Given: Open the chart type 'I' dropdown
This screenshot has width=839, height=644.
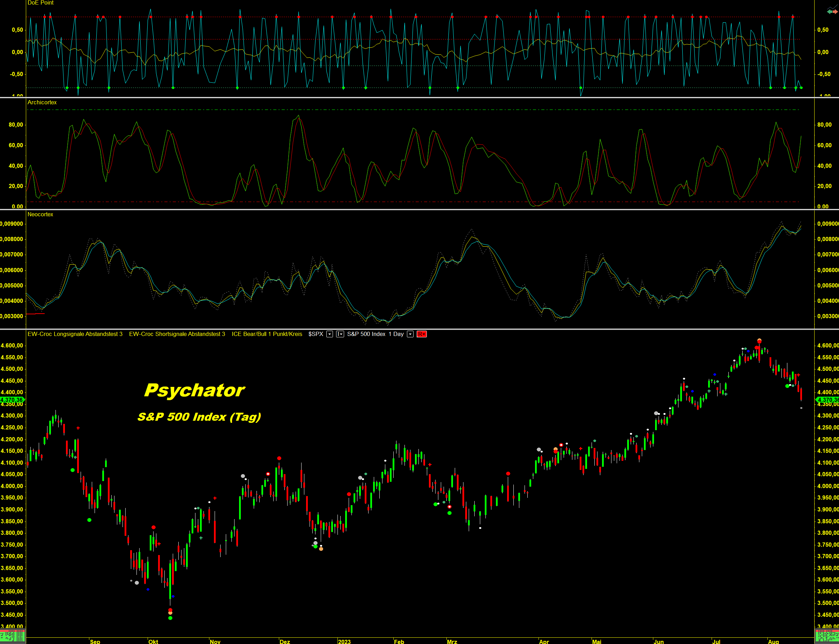Looking at the screenshot, I should (340, 334).
